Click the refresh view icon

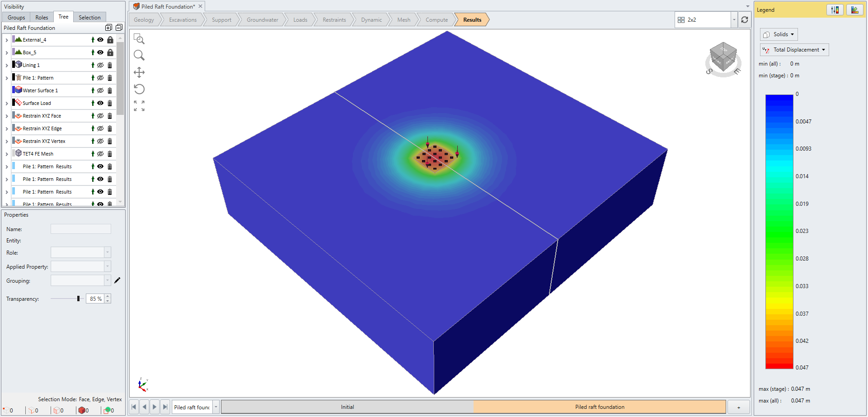745,20
